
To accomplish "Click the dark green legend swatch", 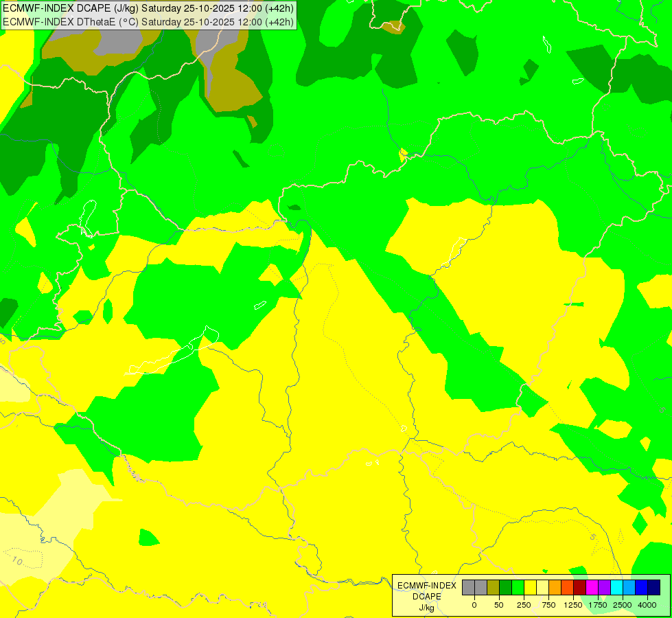I will point(506,587).
